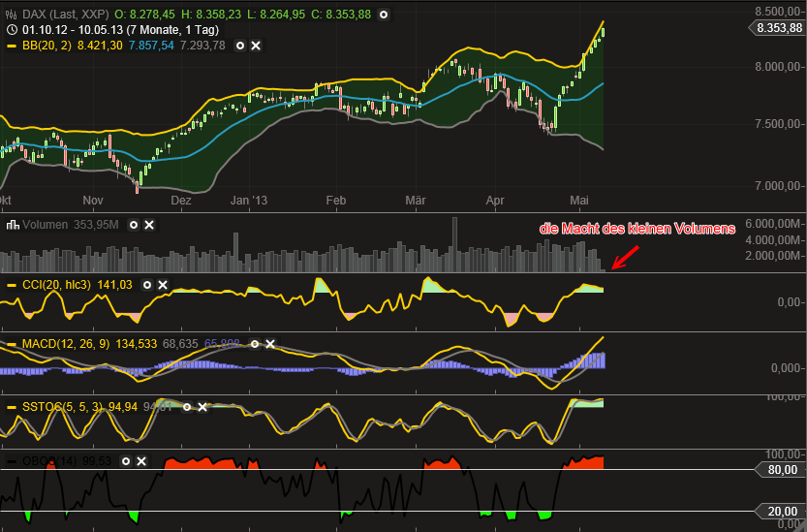
Task: Remove the MACD(12, 26, 9) indicator
Action: (270, 344)
